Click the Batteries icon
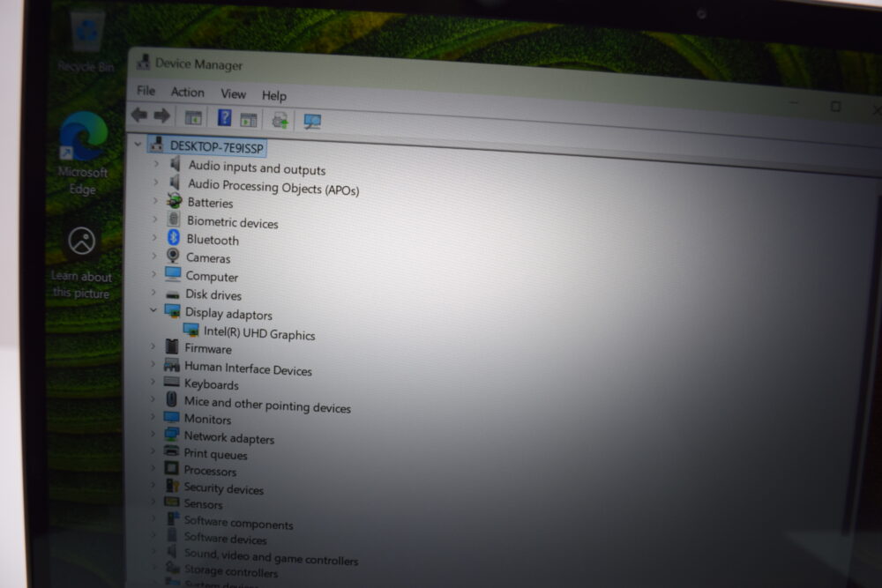 (x=174, y=201)
